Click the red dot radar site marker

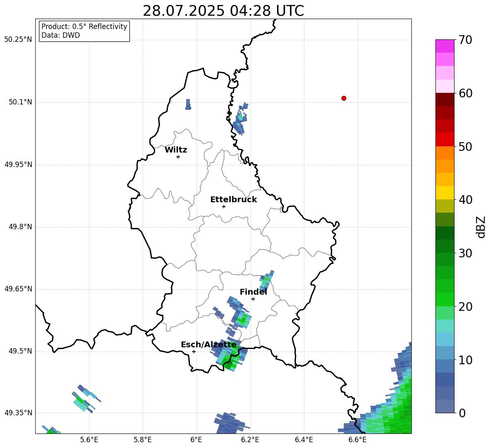tap(344, 98)
